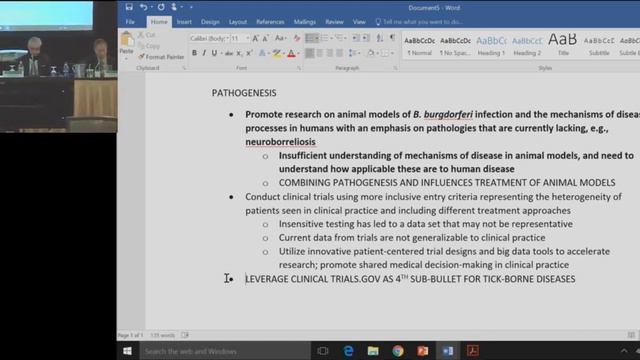The width and height of the screenshot is (640, 360).
Task: Sort the selected text alphabetically
Action: tap(380, 38)
